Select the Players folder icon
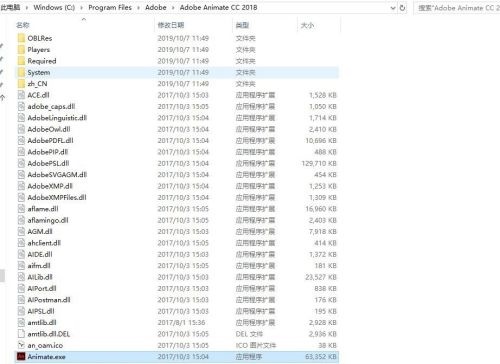Screen dimensions: 500x364 pos(21,50)
